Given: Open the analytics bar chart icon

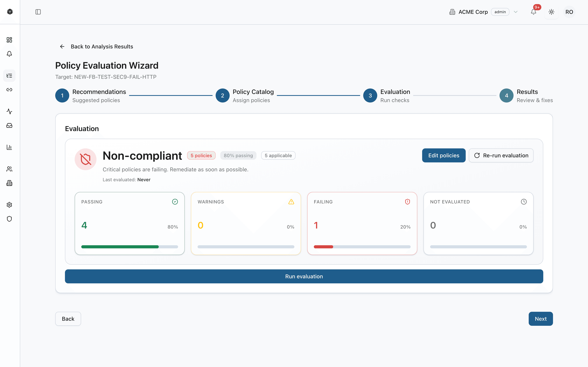Looking at the screenshot, I should pos(9,147).
